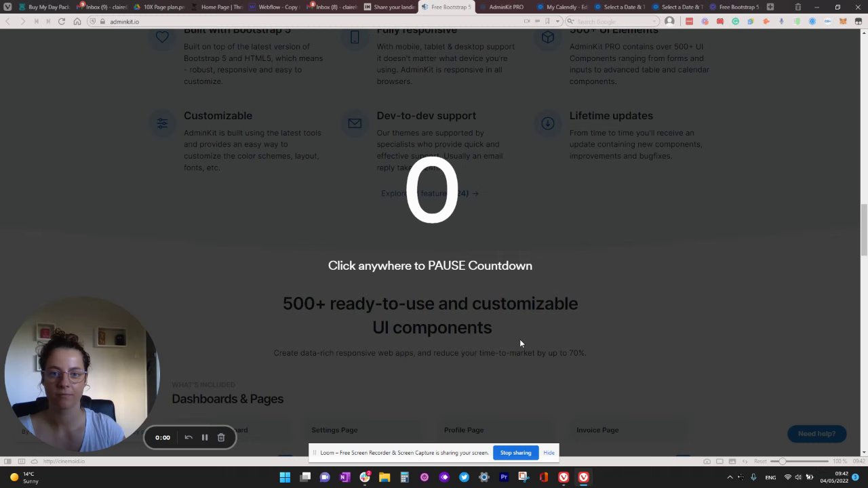Open the weather widget showing 14°C Sunny
The width and height of the screenshot is (868, 488).
pyautogui.click(x=24, y=477)
